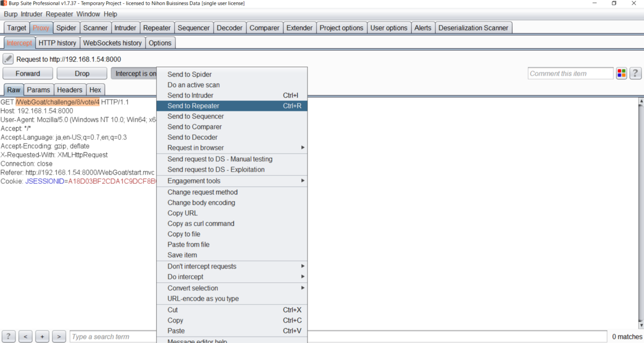Viewport: 644px width, 343px height.
Task: Switch to the Extender tab
Action: pos(299,28)
